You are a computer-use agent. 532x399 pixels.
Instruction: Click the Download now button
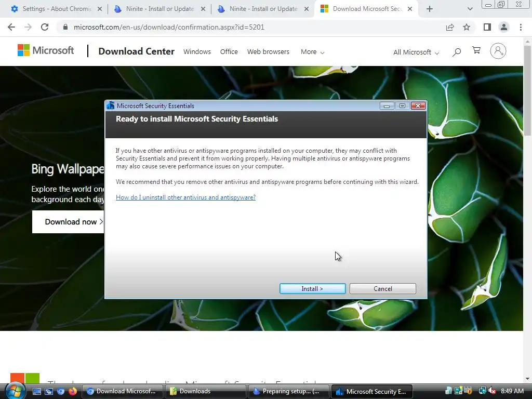pos(68,222)
